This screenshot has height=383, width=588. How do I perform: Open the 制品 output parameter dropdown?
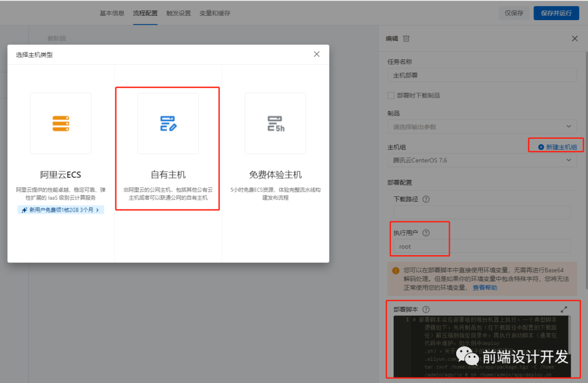pos(482,127)
